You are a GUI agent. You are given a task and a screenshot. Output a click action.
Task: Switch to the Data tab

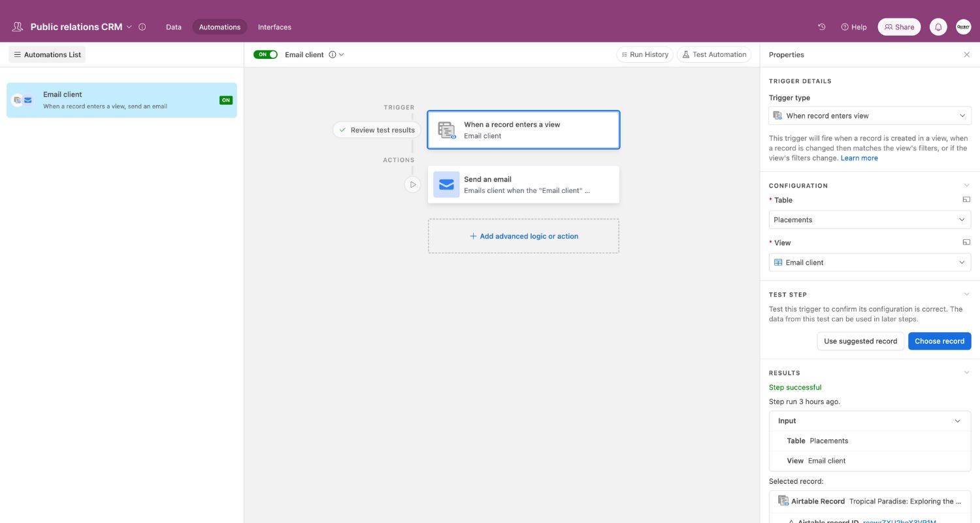click(174, 27)
